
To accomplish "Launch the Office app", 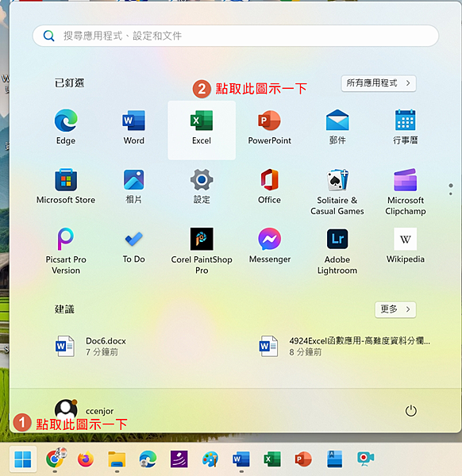I will (x=269, y=186).
